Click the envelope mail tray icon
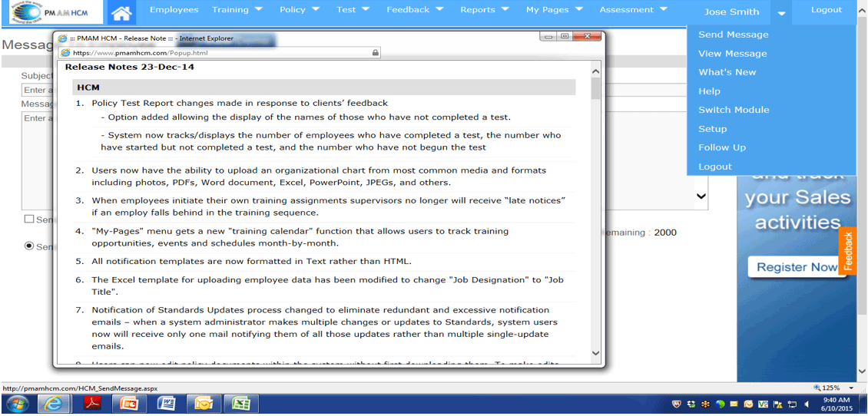The height and width of the screenshot is (416, 868). point(734,405)
